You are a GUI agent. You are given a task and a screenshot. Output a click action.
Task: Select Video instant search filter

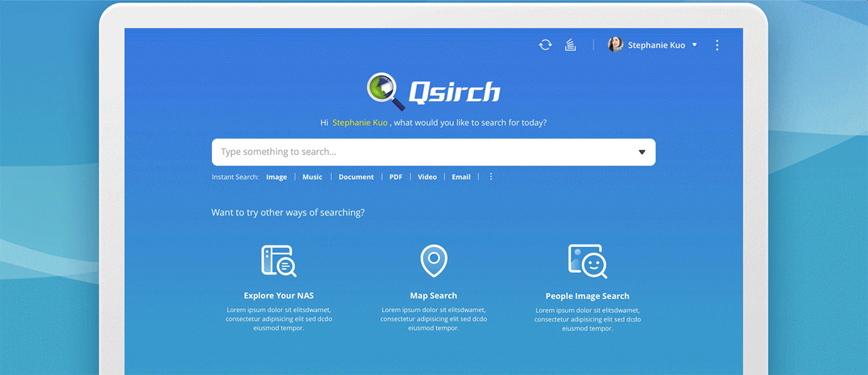tap(427, 177)
